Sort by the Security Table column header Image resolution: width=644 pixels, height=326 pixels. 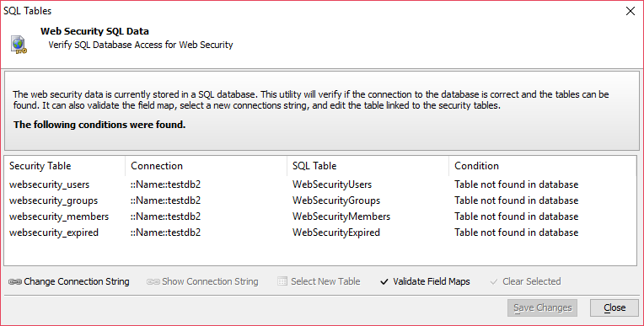[64, 166]
